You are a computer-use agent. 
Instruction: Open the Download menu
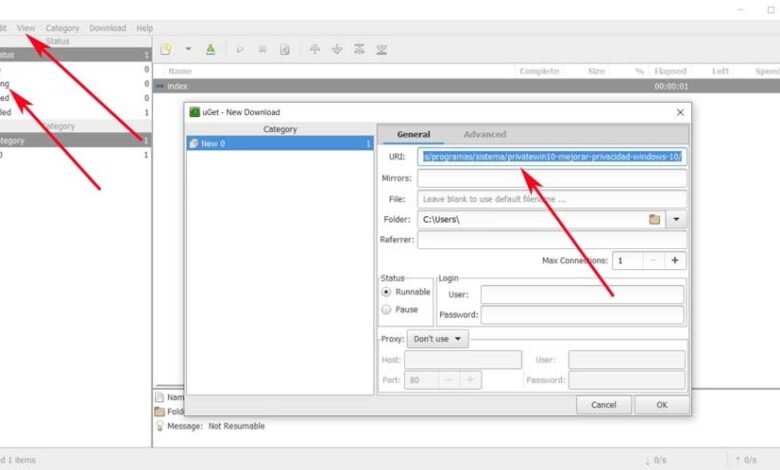107,28
